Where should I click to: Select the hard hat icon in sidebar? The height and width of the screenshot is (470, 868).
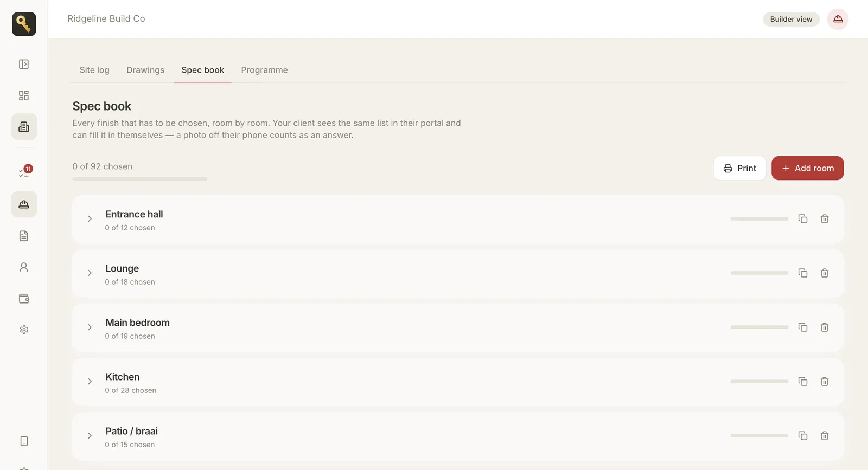[x=24, y=204]
